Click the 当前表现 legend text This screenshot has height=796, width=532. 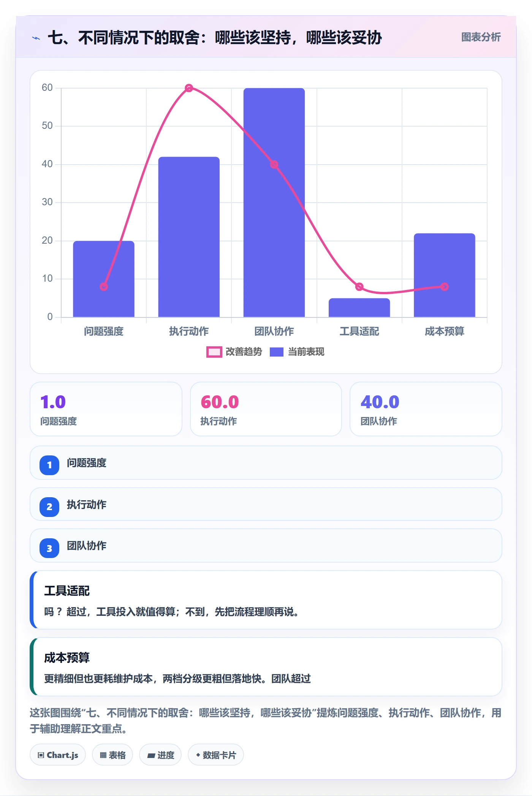pyautogui.click(x=306, y=352)
